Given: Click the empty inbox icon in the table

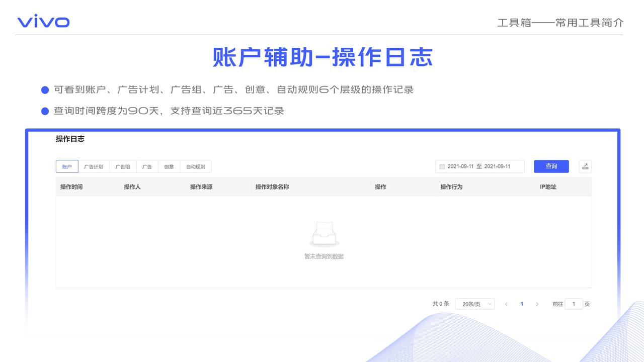Looking at the screenshot, I should 324,234.
